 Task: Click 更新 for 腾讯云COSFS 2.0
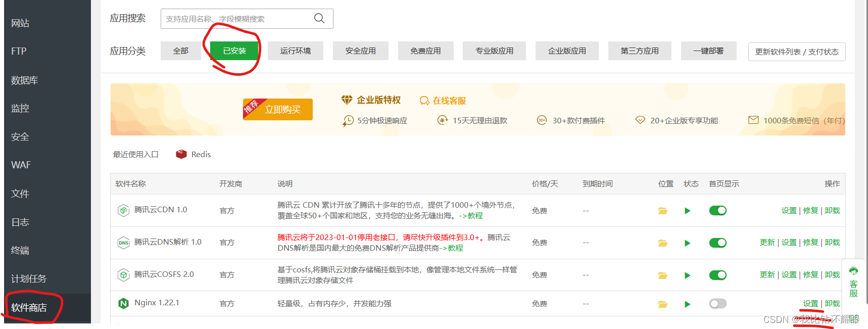[767, 274]
